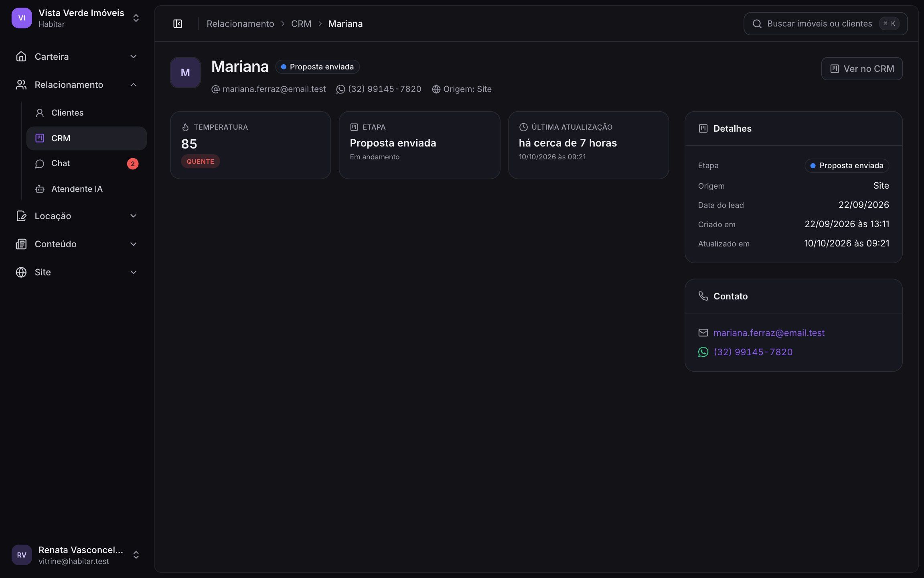
Task: Open the Chat sidebar item
Action: pos(87,163)
